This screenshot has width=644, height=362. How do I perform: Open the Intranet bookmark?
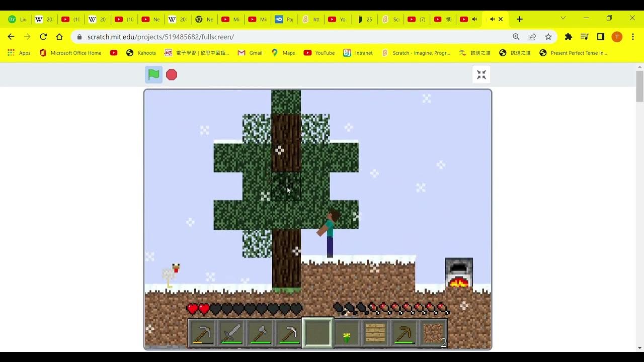coord(358,53)
